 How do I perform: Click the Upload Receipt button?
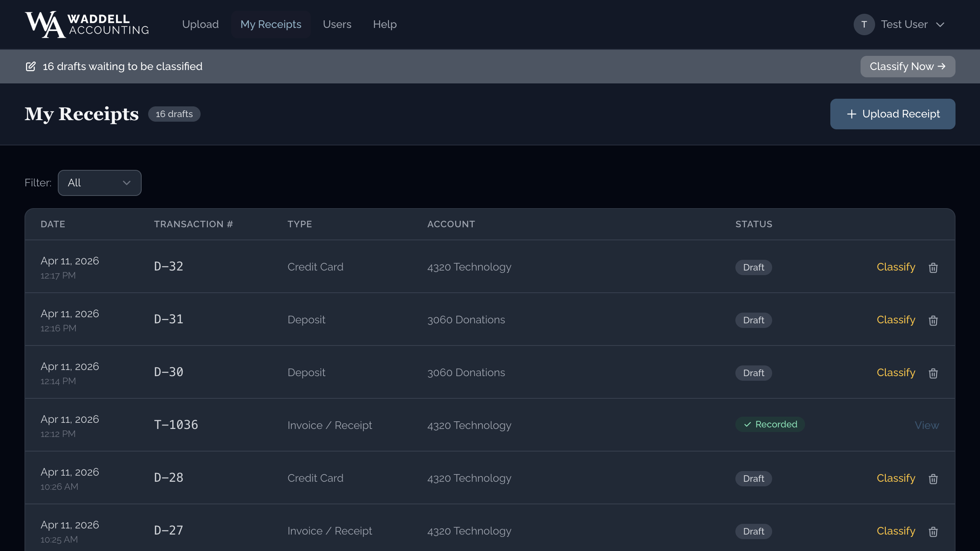[893, 114]
